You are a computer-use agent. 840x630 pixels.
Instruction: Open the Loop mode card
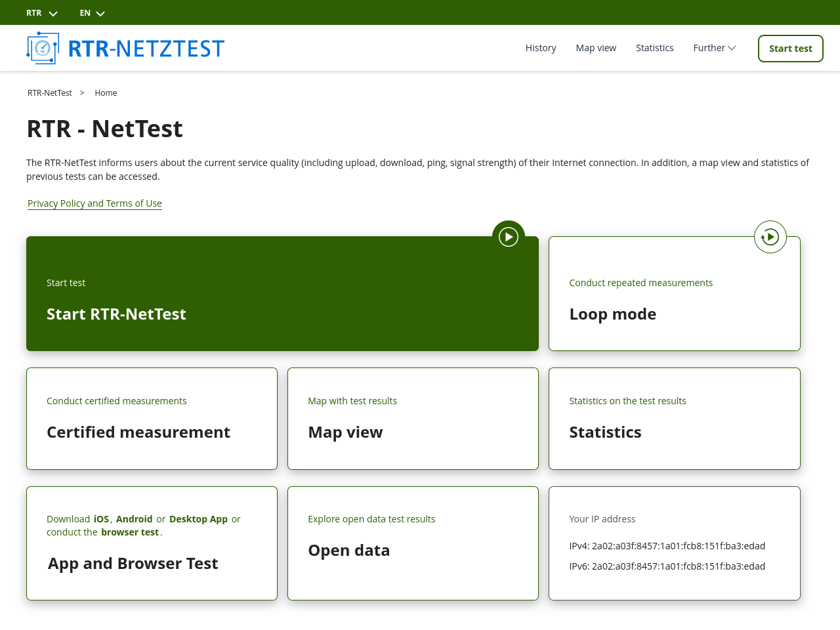tap(675, 293)
